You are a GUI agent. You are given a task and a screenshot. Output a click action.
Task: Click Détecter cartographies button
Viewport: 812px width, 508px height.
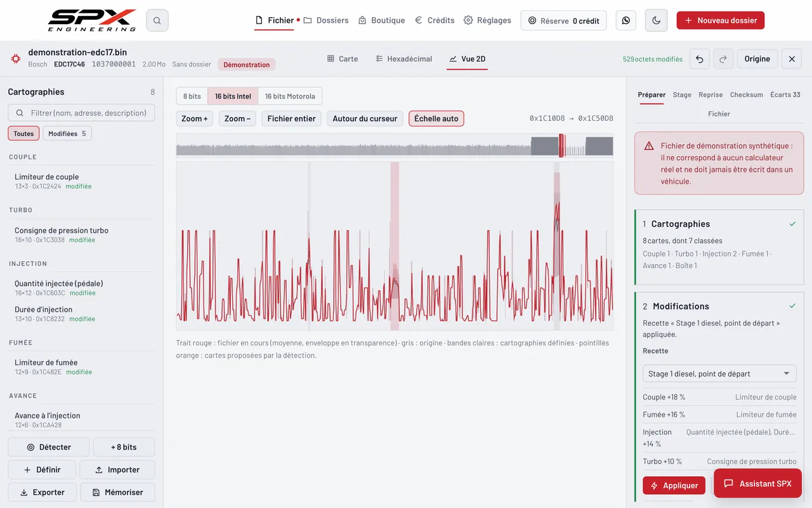[x=48, y=447]
